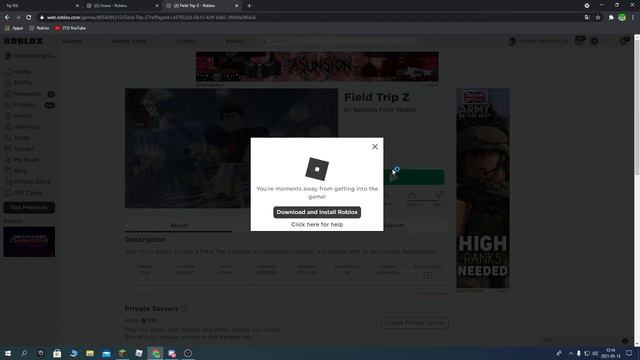Viewport: 640px width, 360px height.
Task: Click the Get Premium button
Action: tap(29, 207)
